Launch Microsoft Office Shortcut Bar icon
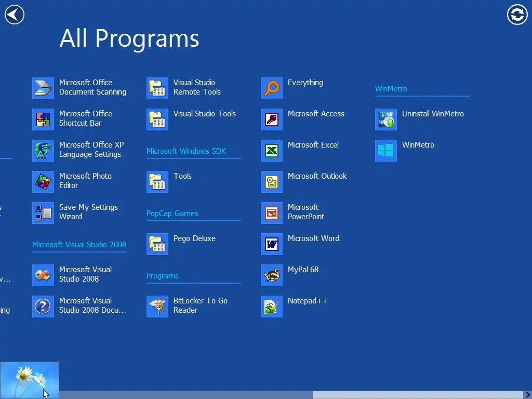 click(x=43, y=119)
